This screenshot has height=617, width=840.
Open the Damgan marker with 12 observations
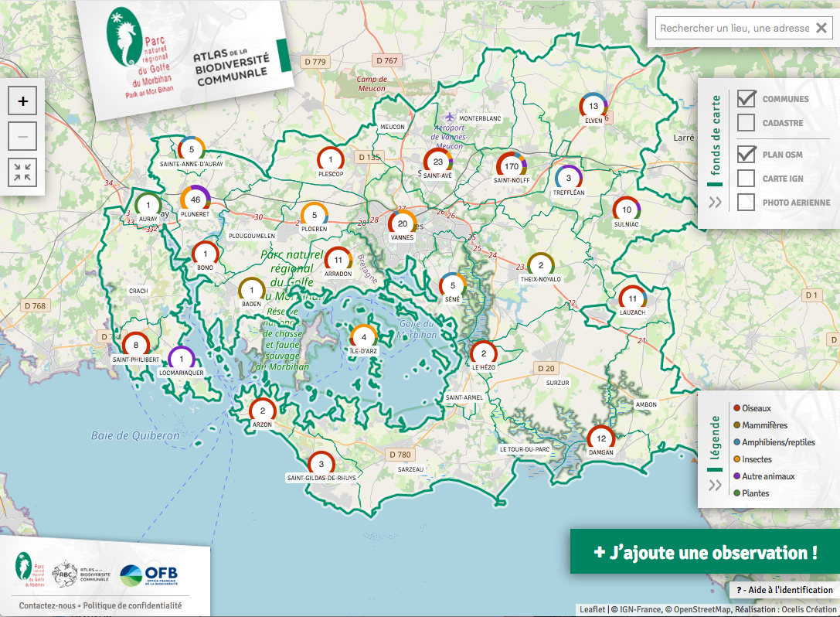[x=601, y=438]
